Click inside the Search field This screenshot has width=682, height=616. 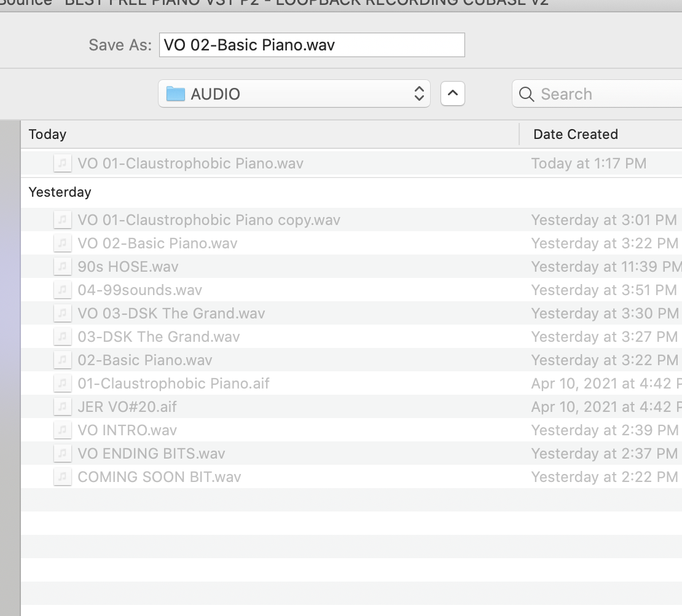[602, 94]
